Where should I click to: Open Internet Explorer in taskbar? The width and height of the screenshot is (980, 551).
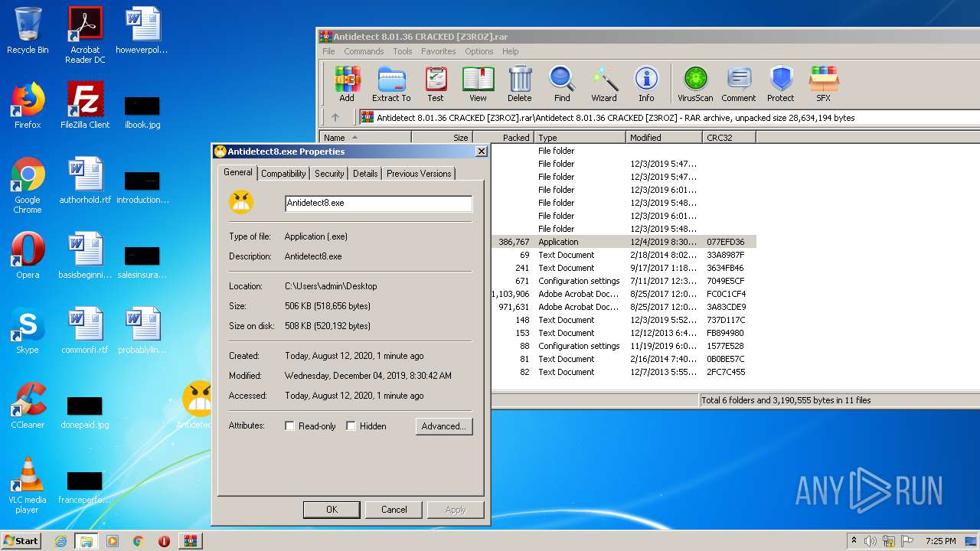(x=60, y=541)
